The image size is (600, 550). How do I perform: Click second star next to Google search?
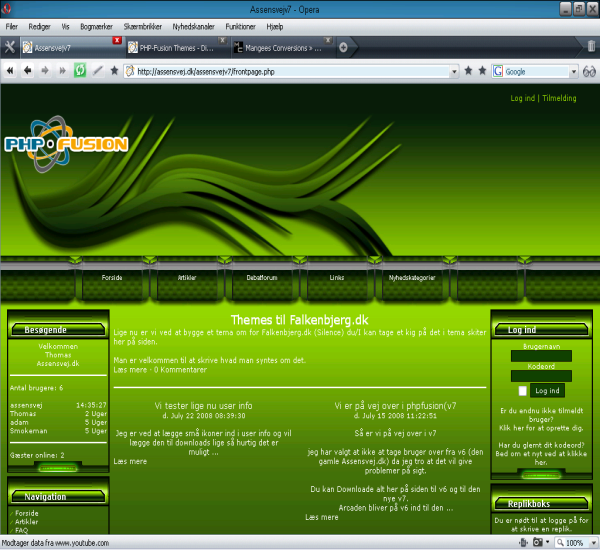tap(482, 70)
